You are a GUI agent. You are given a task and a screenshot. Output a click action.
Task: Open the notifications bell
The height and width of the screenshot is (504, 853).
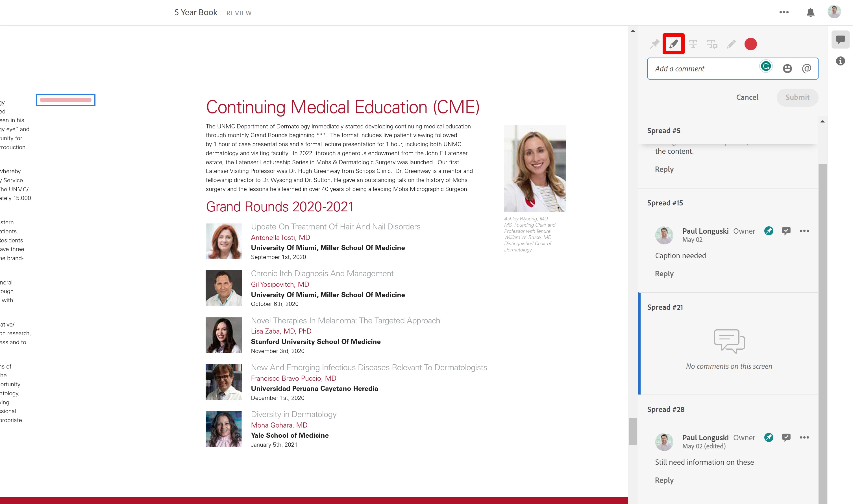tap(810, 13)
